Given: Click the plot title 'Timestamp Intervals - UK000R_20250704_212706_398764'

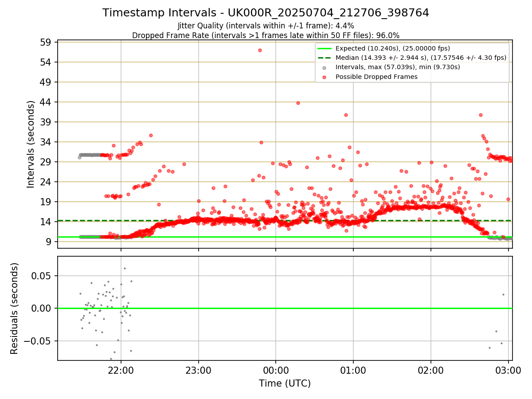Looking at the screenshot, I should click(x=266, y=13).
